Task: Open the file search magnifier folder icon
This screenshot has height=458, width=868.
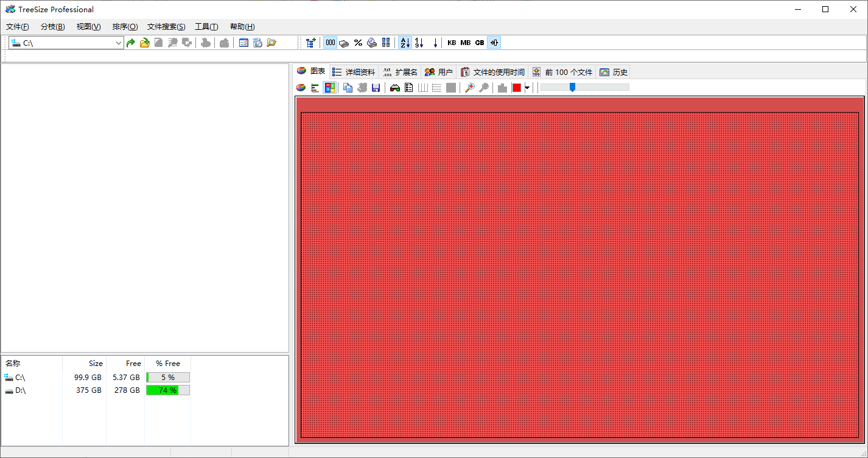Action: 271,43
